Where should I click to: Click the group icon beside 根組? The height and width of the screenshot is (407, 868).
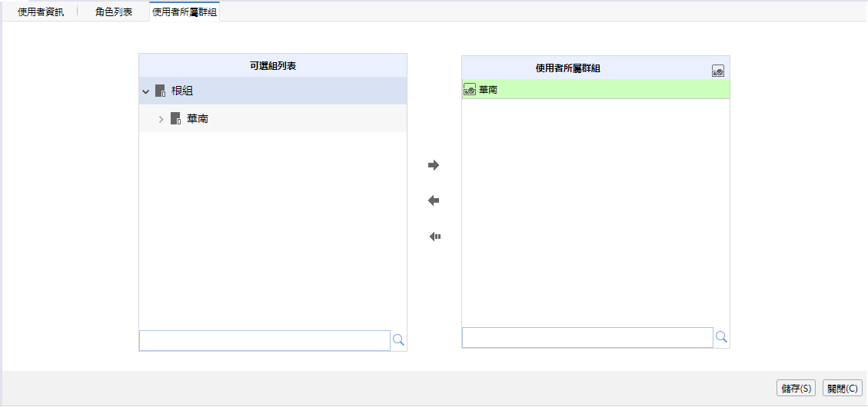pos(160,91)
